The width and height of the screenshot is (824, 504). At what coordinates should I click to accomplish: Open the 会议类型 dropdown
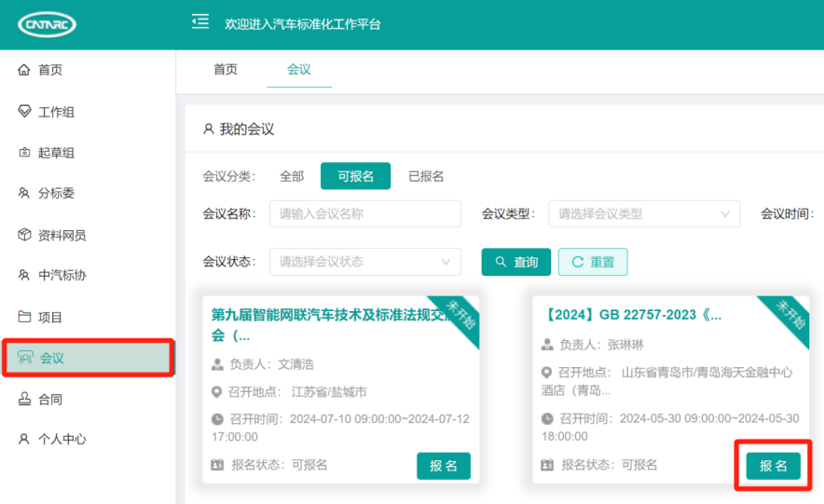pyautogui.click(x=644, y=213)
